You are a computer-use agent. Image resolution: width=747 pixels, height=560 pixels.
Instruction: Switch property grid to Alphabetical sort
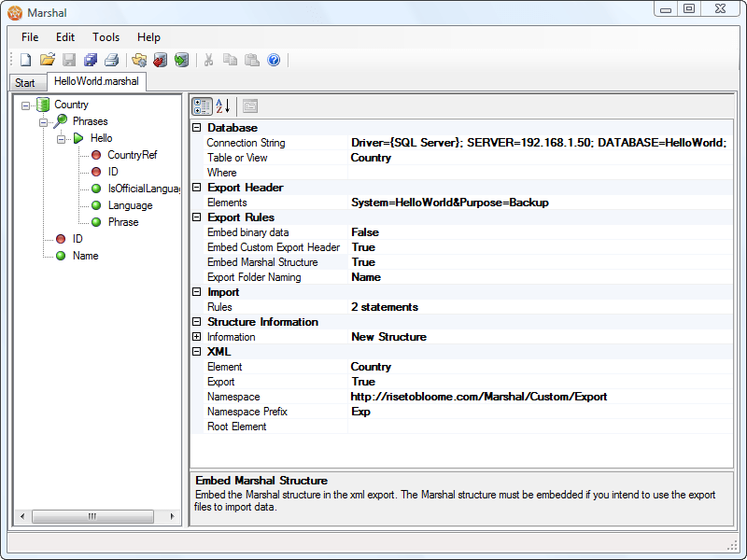[x=223, y=105]
